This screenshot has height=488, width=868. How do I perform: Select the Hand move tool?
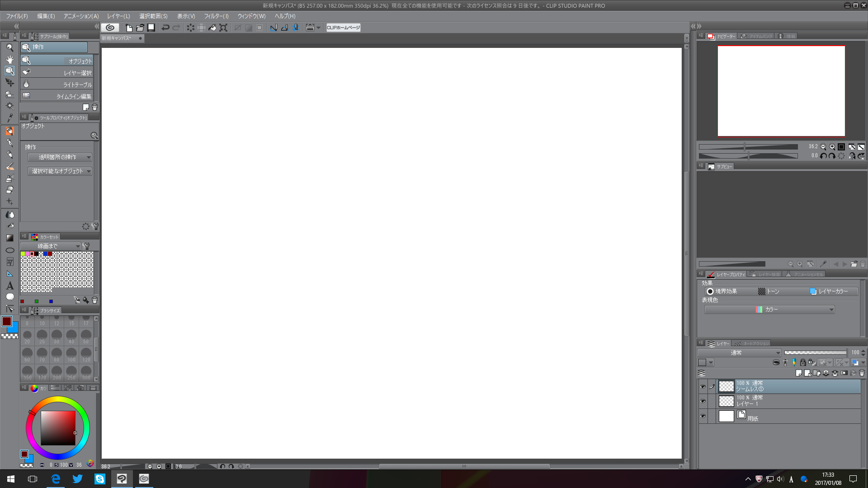[9, 59]
